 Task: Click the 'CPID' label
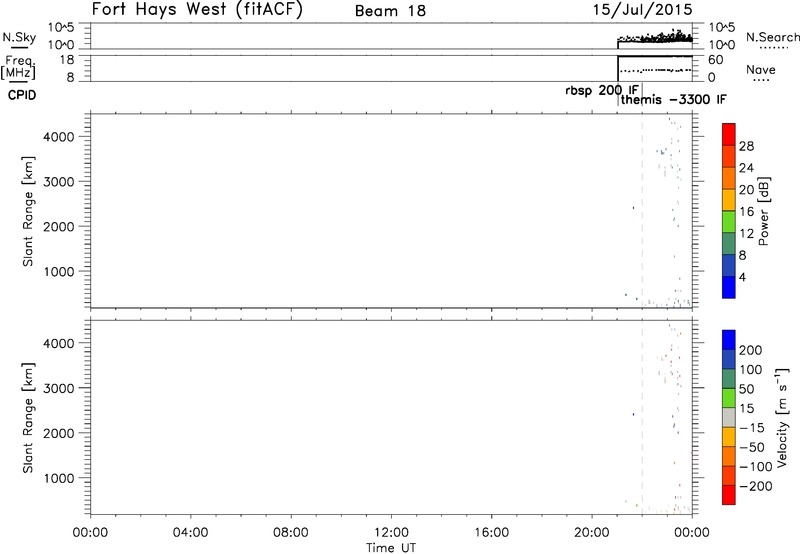[22, 95]
